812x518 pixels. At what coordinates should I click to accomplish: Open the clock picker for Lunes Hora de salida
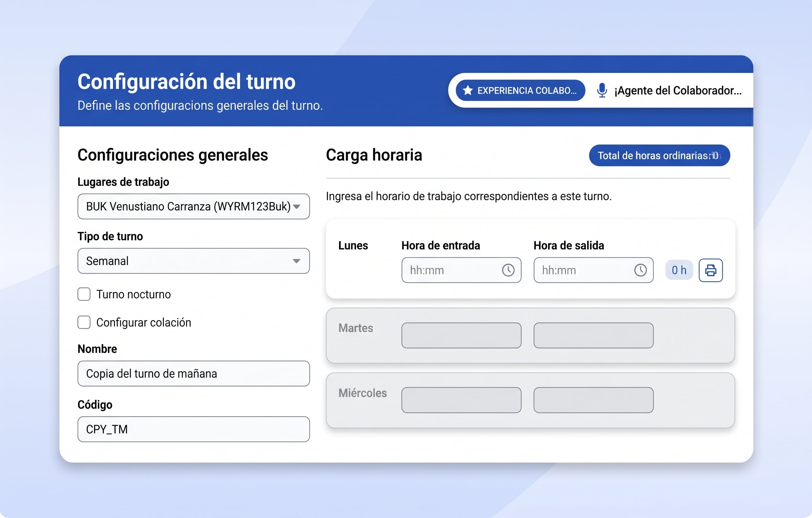pyautogui.click(x=640, y=270)
